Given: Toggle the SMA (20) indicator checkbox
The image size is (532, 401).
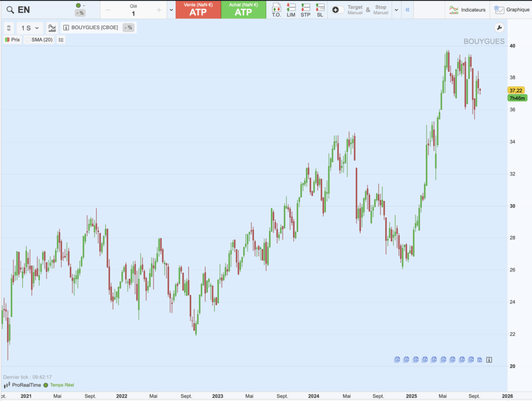Looking at the screenshot, I should pyautogui.click(x=28, y=39).
